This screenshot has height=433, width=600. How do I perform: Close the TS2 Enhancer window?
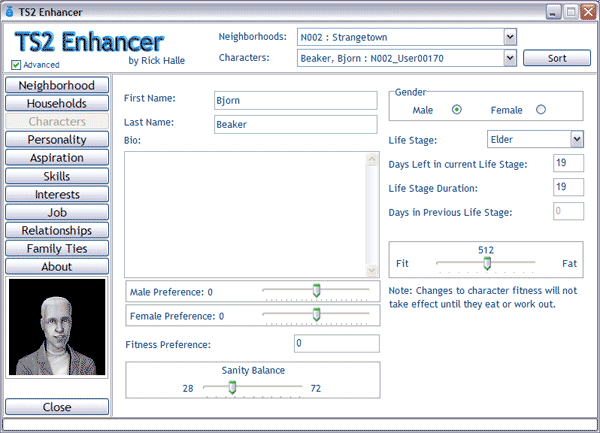[x=589, y=12]
